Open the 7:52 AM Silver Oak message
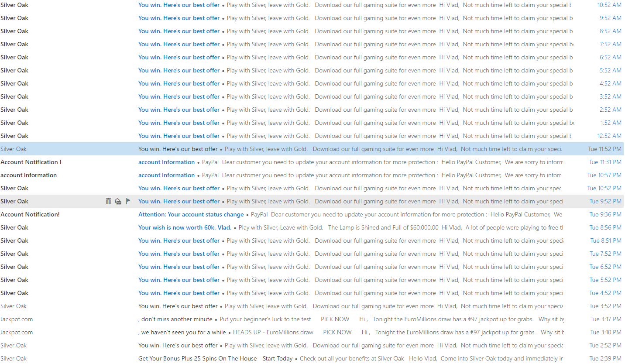This screenshot has height=364, width=625. click(312, 44)
